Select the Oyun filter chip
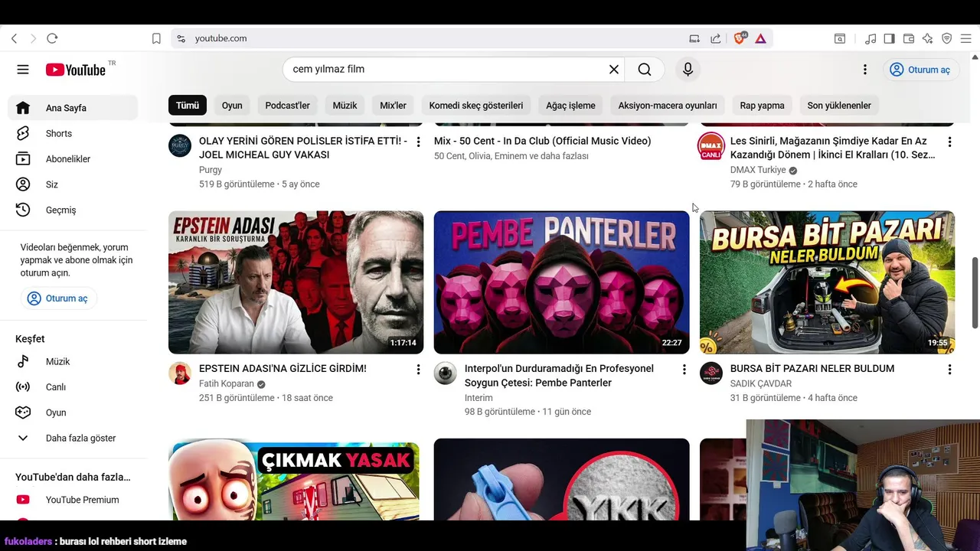 (232, 106)
